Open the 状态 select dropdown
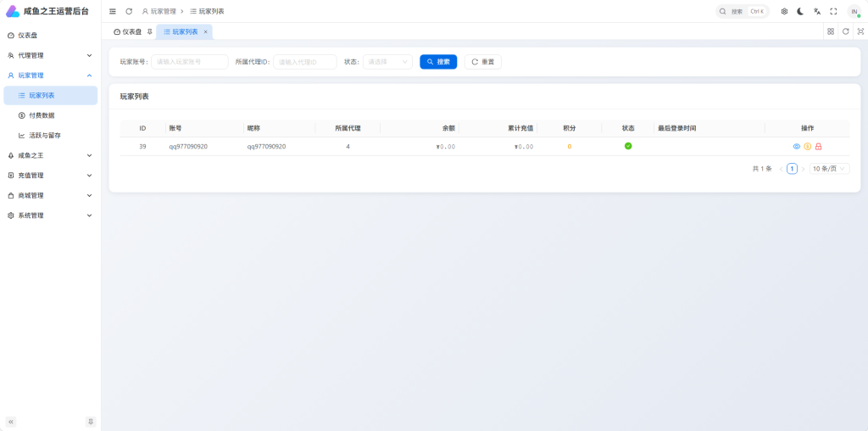Screen dimensions: 868x431 tap(387, 61)
